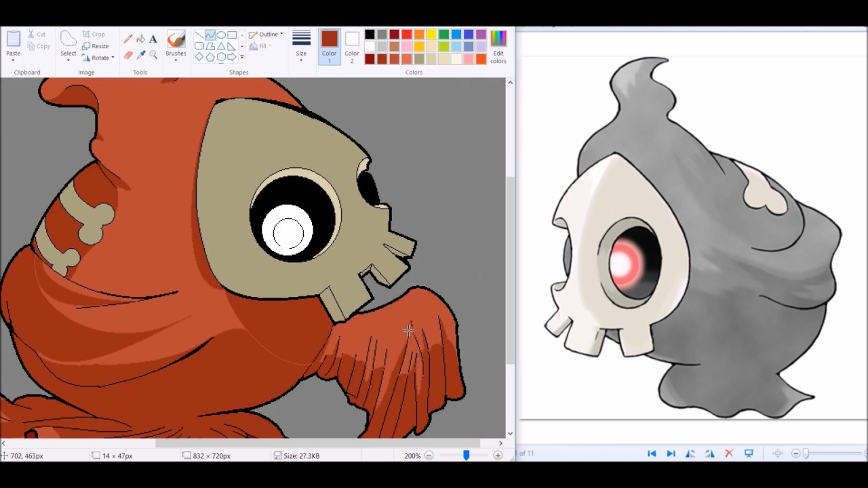Pick the yellow palette swatch
This screenshot has width=868, height=488.
pyautogui.click(x=431, y=35)
